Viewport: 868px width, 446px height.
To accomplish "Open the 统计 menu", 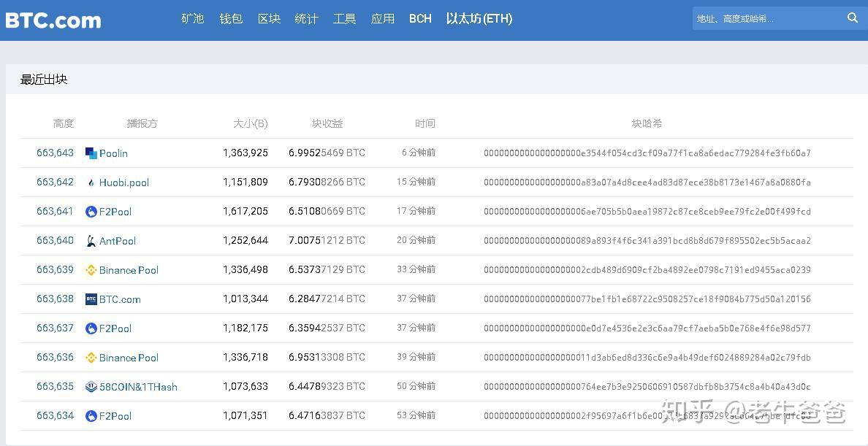I will pos(306,18).
